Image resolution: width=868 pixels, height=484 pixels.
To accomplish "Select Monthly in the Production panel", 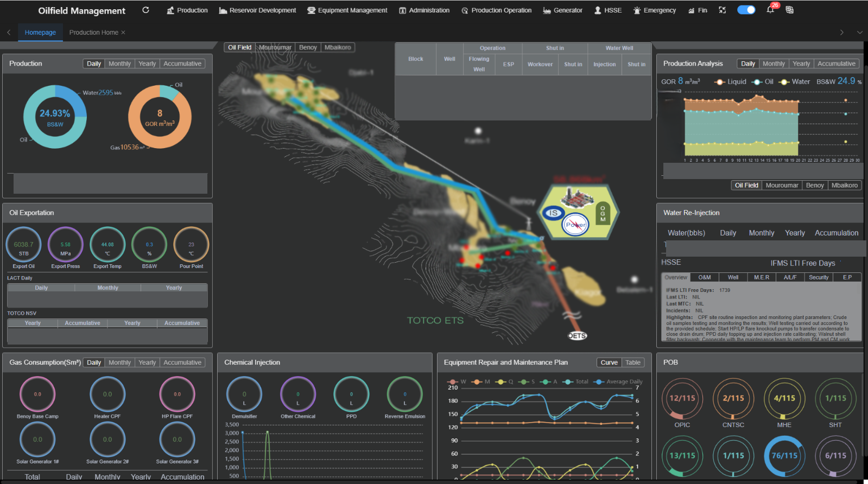I will pos(119,63).
